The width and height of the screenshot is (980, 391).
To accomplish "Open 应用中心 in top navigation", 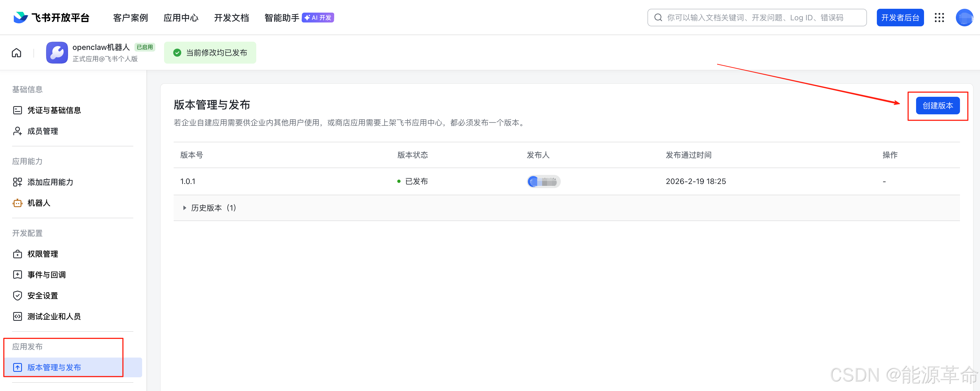I will point(181,18).
